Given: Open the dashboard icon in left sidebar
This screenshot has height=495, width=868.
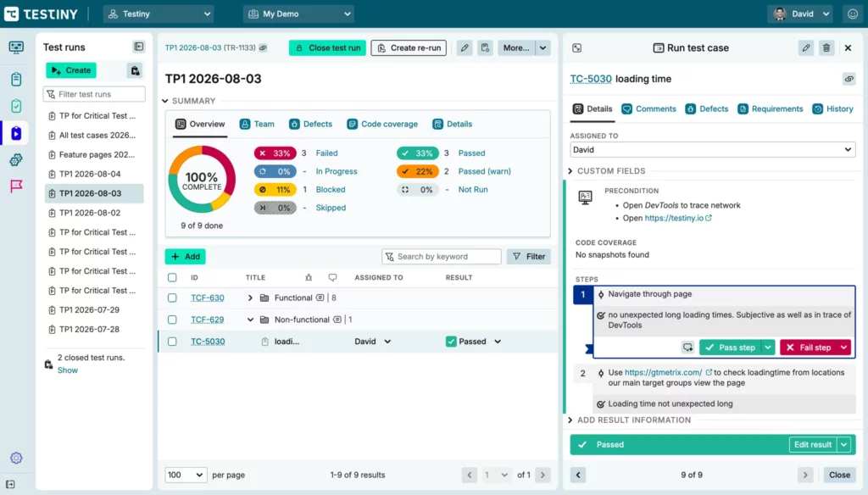Looking at the screenshot, I should click(16, 47).
